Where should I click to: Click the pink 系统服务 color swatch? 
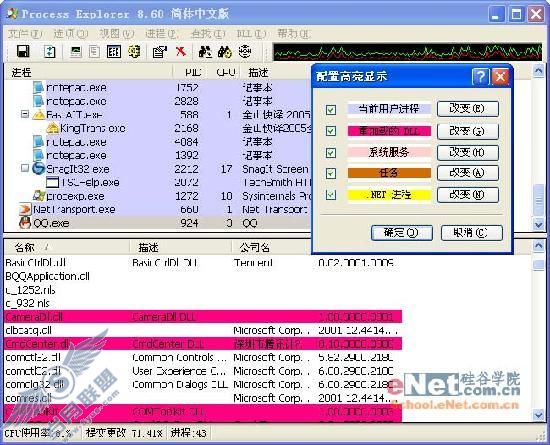click(389, 152)
